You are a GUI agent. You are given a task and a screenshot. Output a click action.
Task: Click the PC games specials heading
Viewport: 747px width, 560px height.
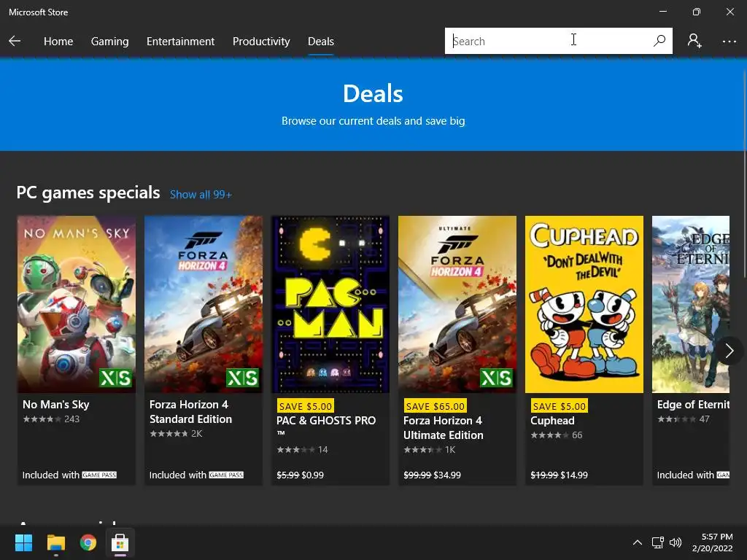[88, 192]
